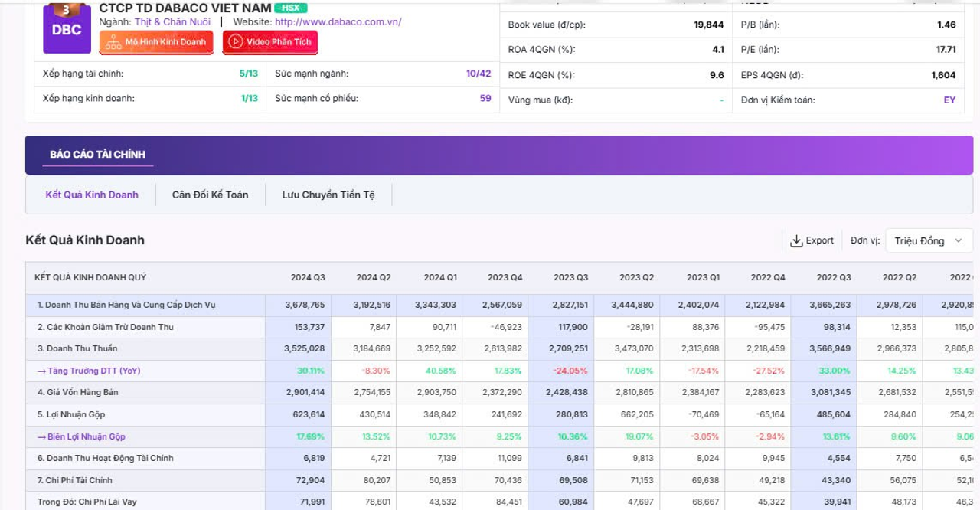980x510 pixels.
Task: Click the DBC stock logo badge
Action: pos(67,29)
